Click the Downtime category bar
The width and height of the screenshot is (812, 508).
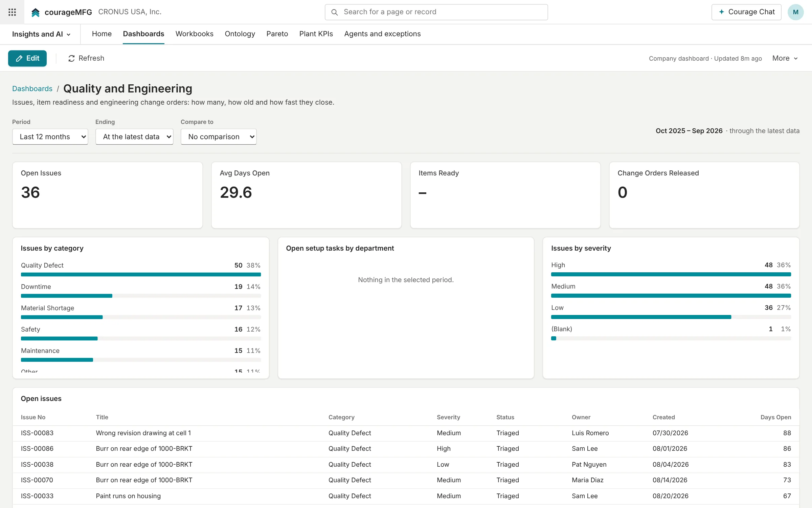(141, 296)
